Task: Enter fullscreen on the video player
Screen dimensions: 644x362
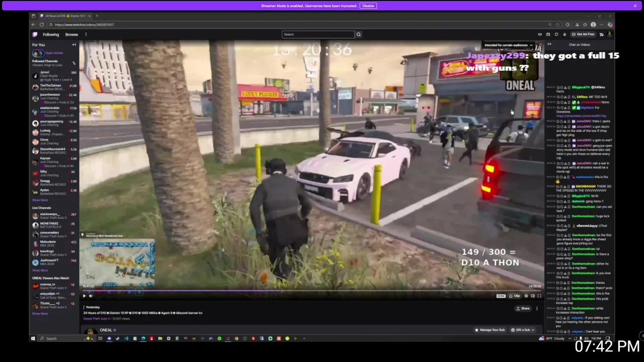Action: coord(539,296)
